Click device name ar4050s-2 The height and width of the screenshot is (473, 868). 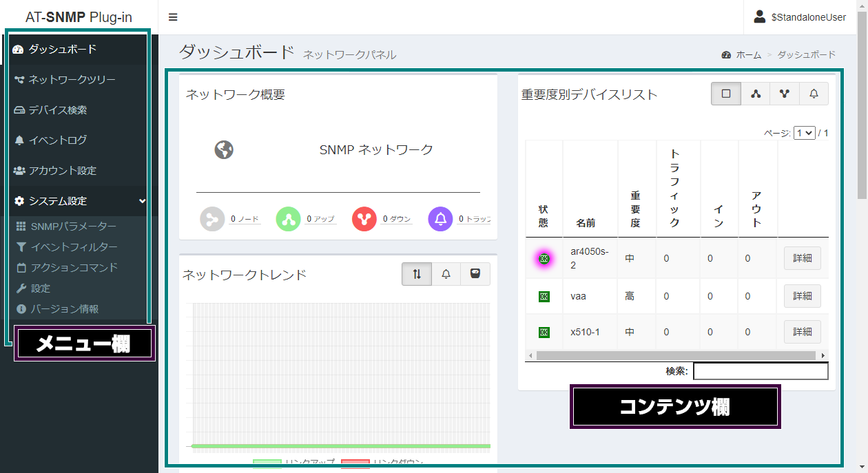coord(590,258)
